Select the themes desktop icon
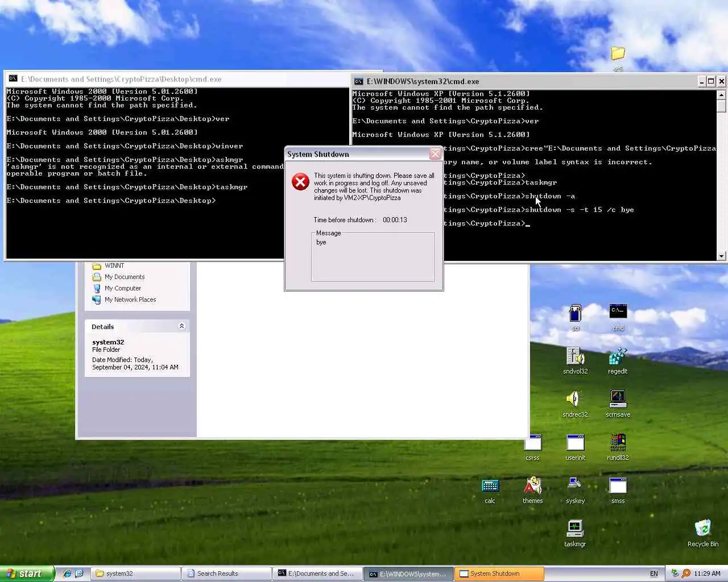728x582 pixels. (x=532, y=490)
